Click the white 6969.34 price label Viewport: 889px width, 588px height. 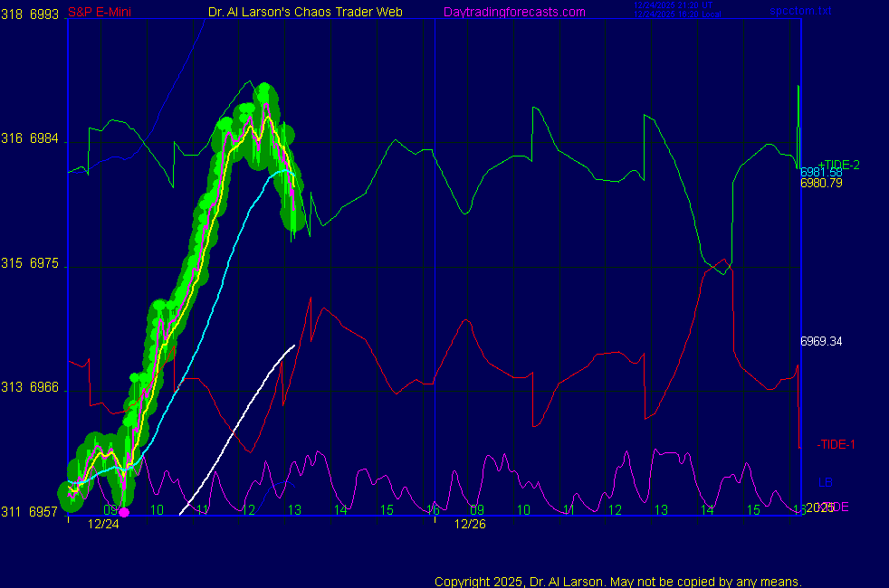[x=821, y=342]
